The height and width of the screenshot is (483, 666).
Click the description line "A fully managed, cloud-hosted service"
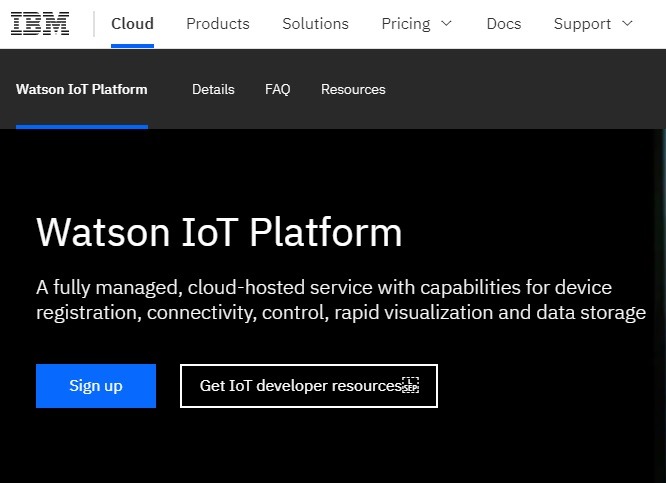coord(204,288)
